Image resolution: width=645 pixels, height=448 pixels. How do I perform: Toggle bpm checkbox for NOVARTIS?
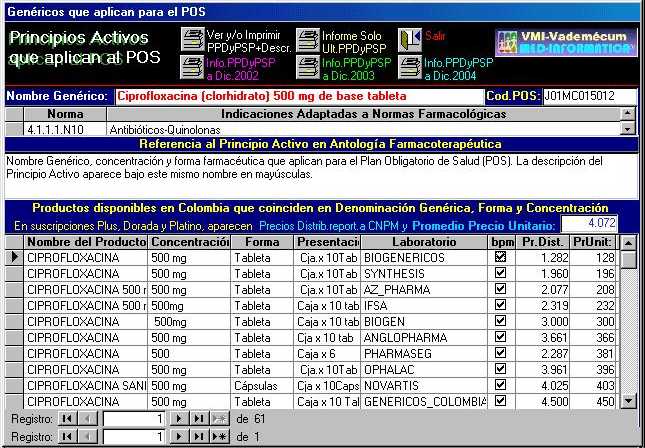click(x=500, y=385)
